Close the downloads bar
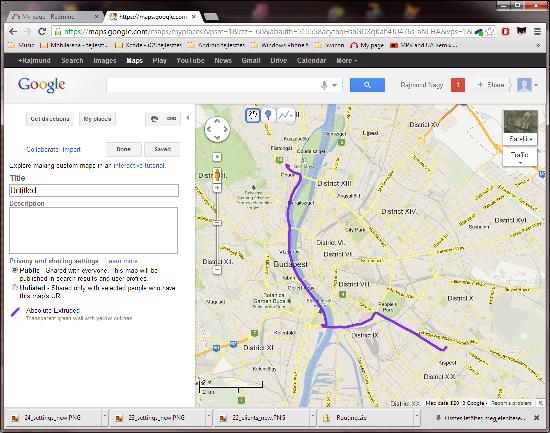Image resolution: width=550 pixels, height=433 pixels. pyautogui.click(x=536, y=418)
